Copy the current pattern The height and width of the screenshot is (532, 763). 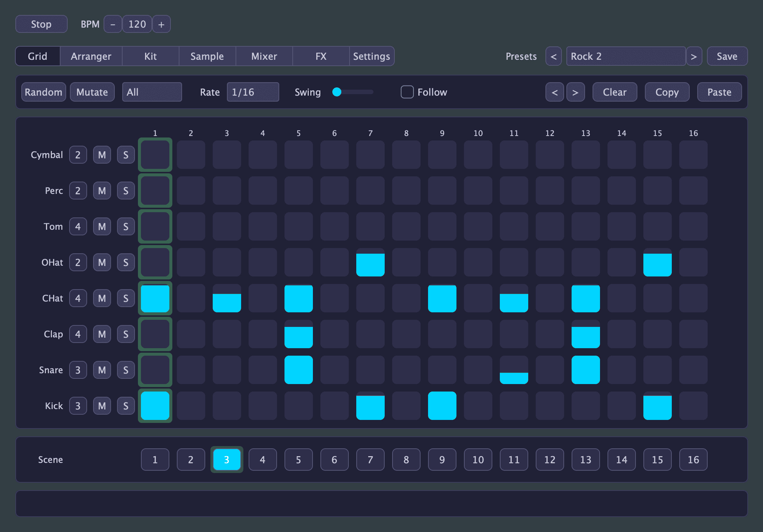[x=667, y=92]
